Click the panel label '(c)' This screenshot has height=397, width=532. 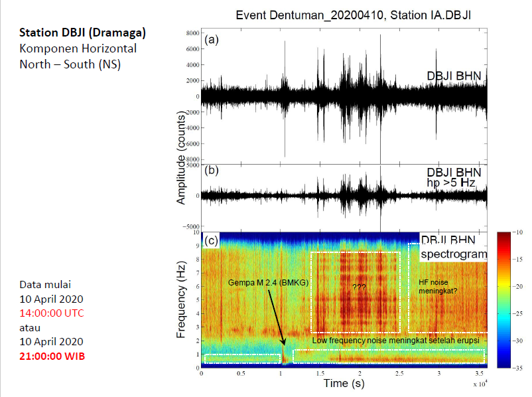click(x=212, y=240)
